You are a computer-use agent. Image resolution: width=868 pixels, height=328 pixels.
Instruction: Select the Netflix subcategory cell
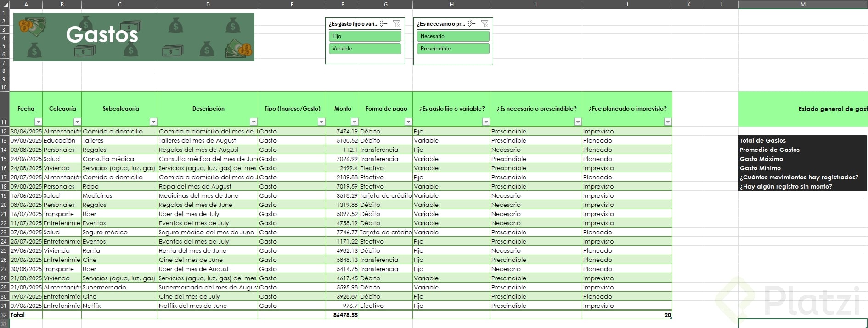point(120,306)
